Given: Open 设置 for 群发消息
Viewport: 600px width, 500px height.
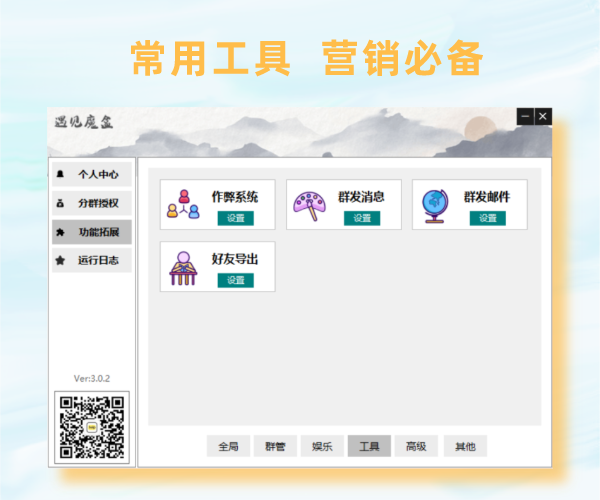Looking at the screenshot, I should 362,218.
